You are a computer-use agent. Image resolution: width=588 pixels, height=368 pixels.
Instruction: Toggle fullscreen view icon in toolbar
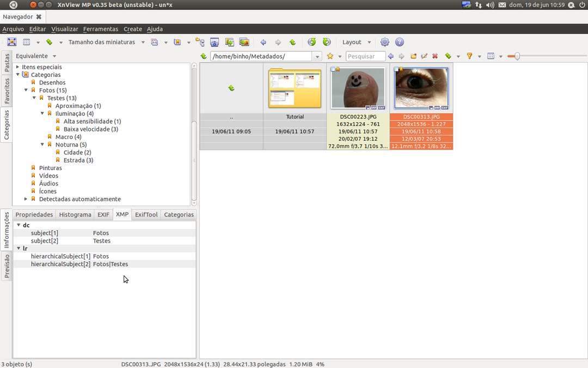[12, 42]
